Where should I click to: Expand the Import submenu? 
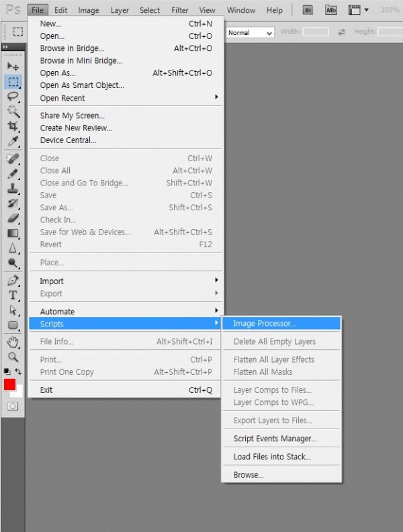point(126,281)
